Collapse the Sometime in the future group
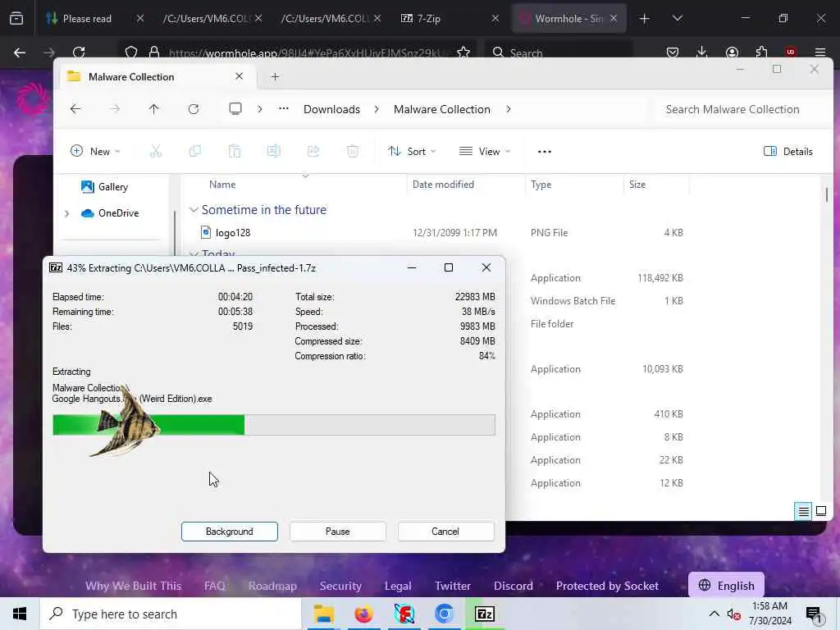This screenshot has width=840, height=630. (194, 210)
